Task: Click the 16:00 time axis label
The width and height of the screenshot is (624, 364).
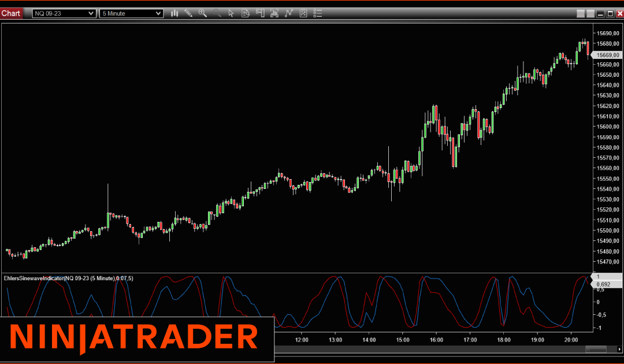Action: (x=436, y=340)
